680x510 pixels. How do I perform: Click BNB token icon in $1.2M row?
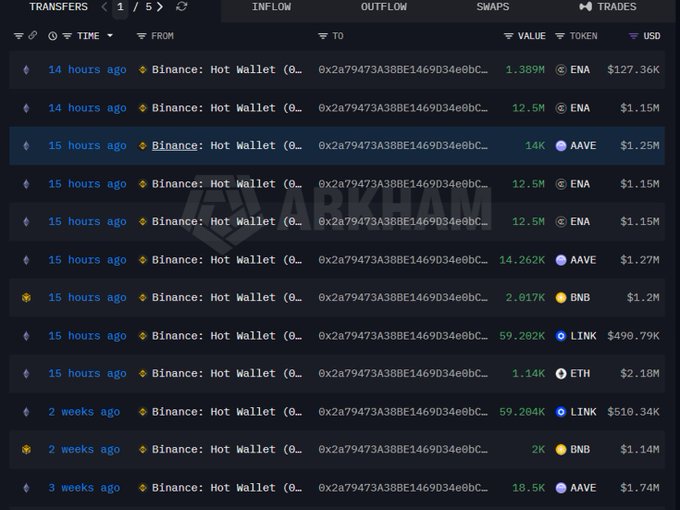[561, 298]
